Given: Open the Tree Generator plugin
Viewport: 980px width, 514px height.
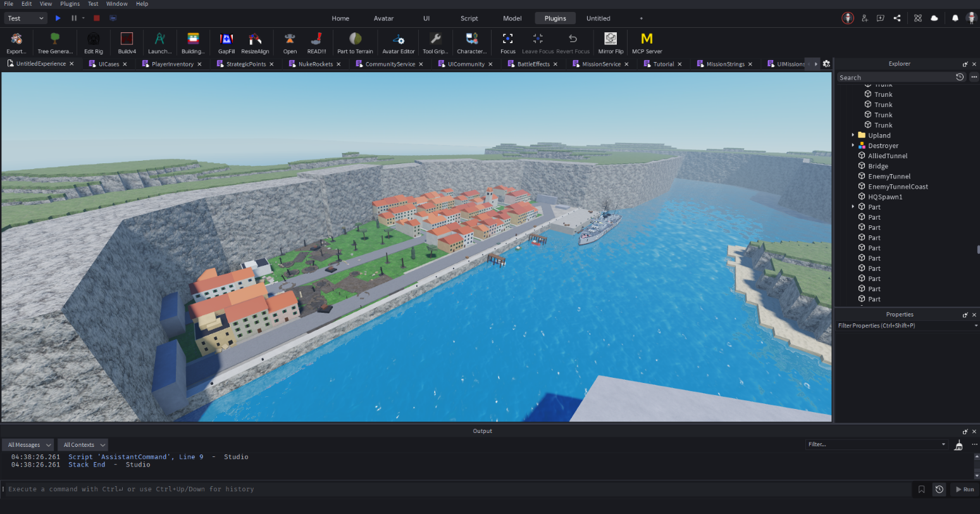Looking at the screenshot, I should [55, 43].
